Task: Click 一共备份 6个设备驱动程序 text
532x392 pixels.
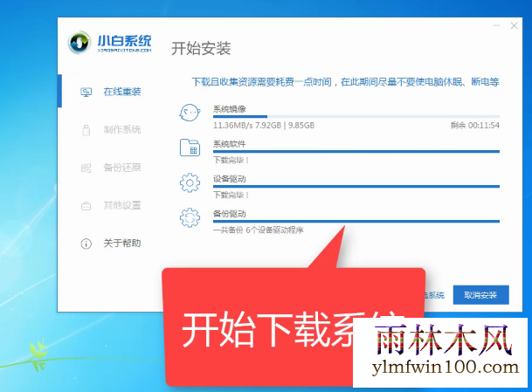Action: point(259,230)
